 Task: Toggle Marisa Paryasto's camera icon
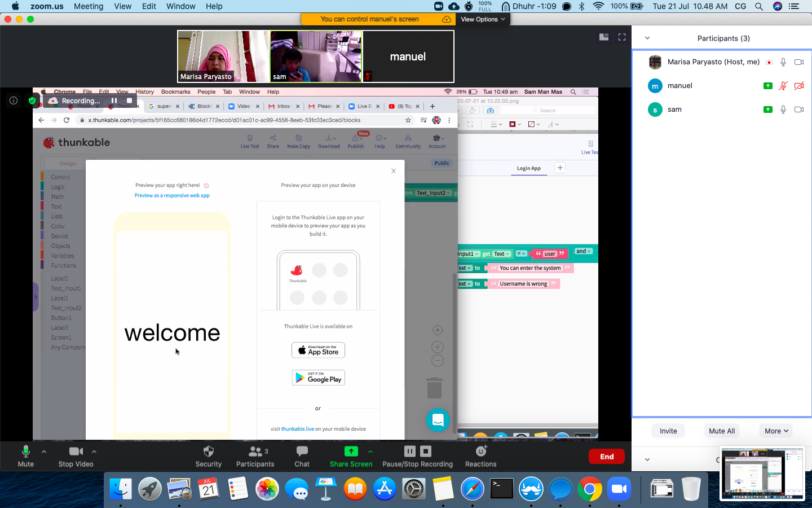(799, 62)
